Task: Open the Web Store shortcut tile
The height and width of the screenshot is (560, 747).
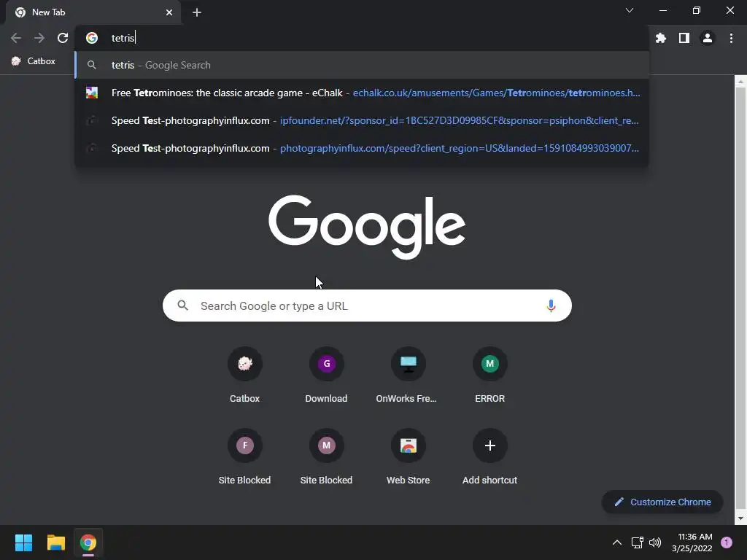Action: pos(409,458)
